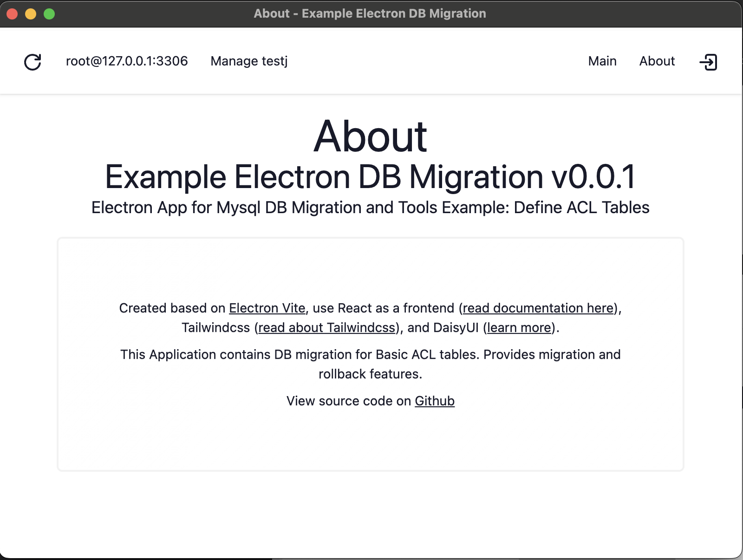Image resolution: width=743 pixels, height=560 pixels.
Task: Open the read documentation here link
Action: click(x=538, y=308)
